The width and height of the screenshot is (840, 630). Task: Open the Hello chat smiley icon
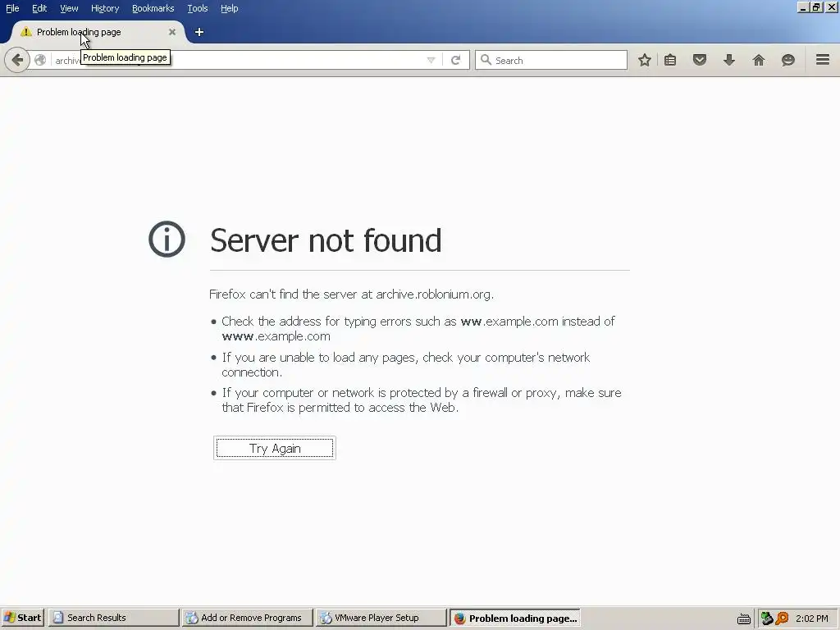pyautogui.click(x=788, y=60)
